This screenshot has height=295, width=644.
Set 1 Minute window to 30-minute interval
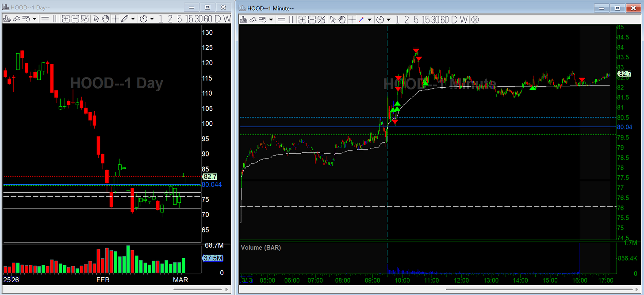436,19
